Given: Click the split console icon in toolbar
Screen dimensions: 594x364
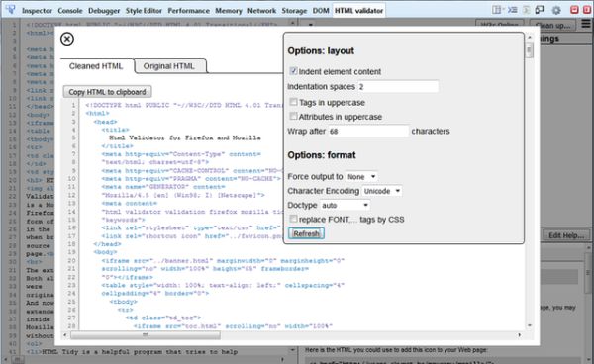Looking at the screenshot, I should click(x=512, y=10).
